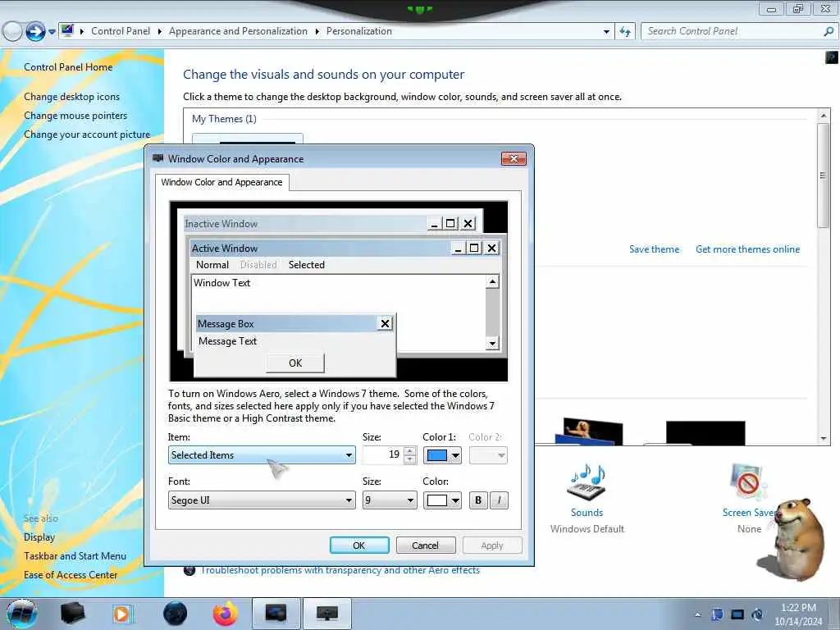Click the network tray icon
840x630 pixels.
point(737,614)
